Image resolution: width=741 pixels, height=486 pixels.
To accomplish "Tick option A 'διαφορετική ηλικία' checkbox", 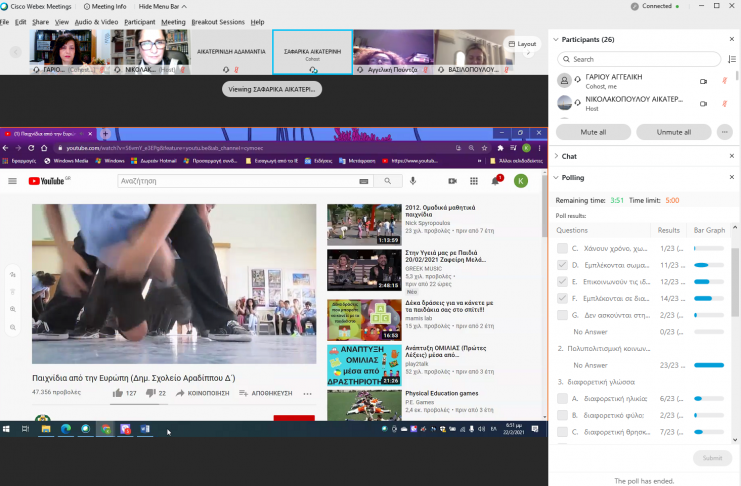I will click(x=563, y=398).
